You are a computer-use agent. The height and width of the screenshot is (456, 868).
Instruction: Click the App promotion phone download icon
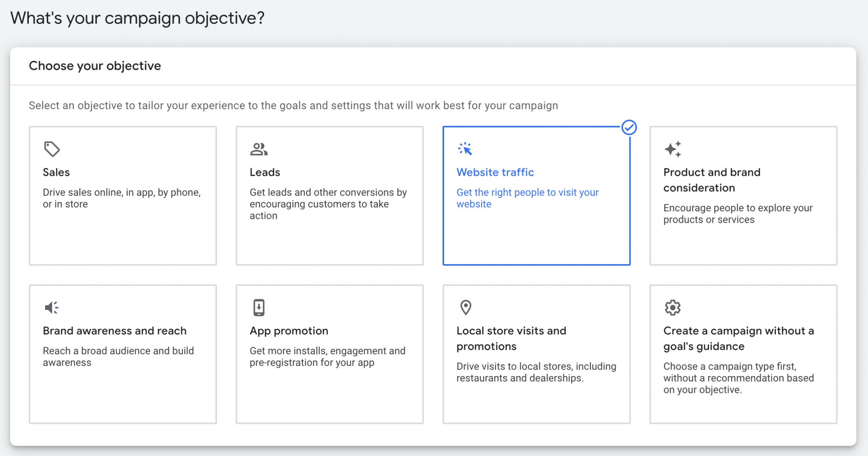[x=259, y=307]
